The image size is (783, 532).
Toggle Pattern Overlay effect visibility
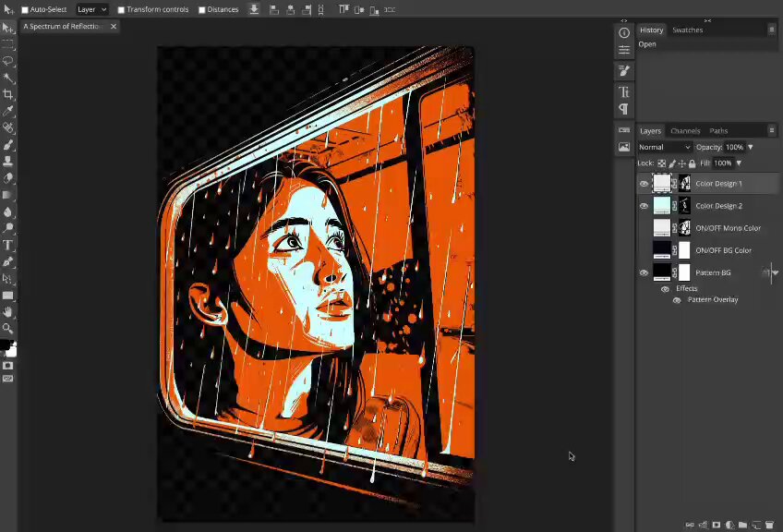point(677,300)
